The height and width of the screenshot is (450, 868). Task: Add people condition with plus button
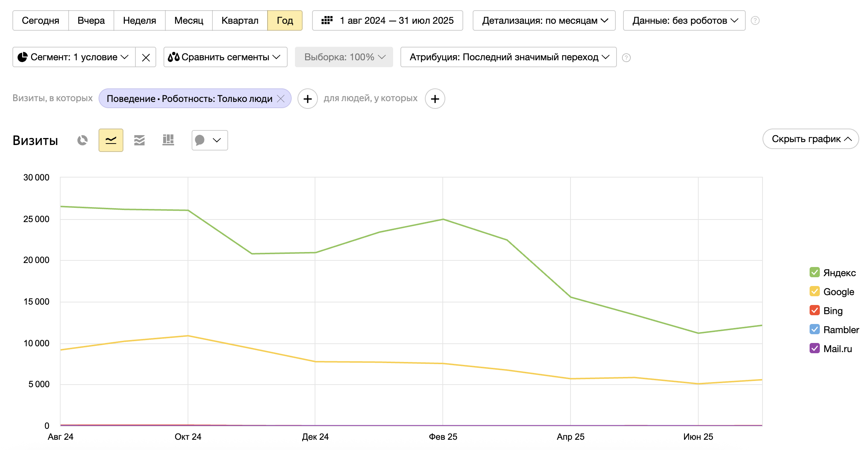click(x=435, y=99)
